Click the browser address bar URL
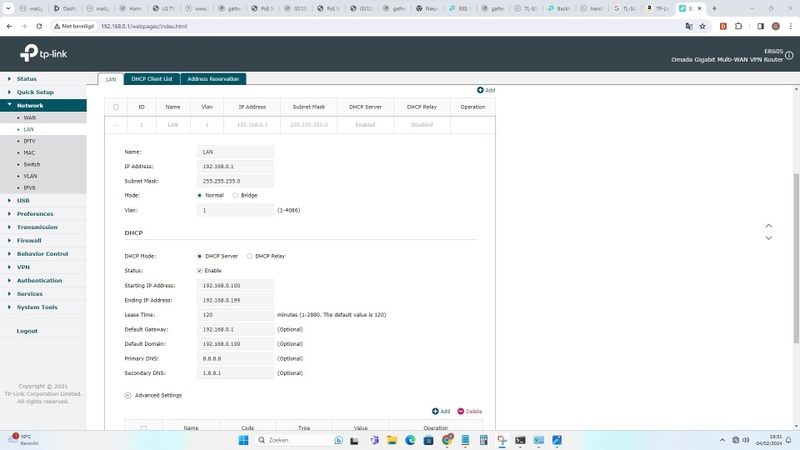Image resolution: width=800 pixels, height=450 pixels. (144, 26)
